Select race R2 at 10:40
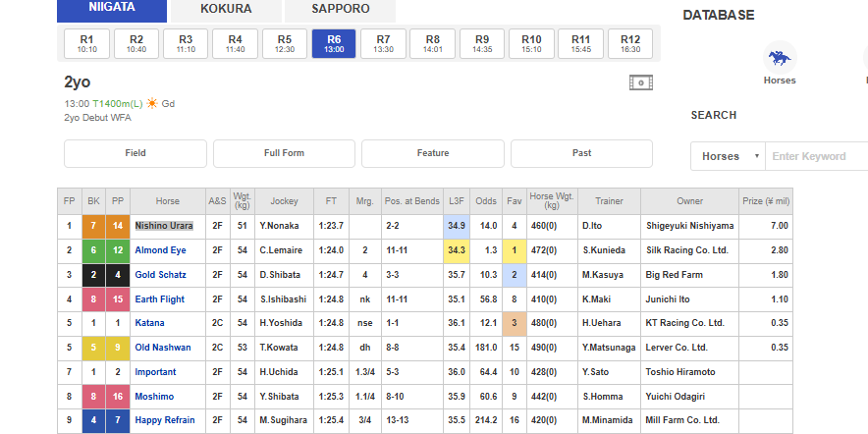The height and width of the screenshot is (434, 868). [x=136, y=44]
